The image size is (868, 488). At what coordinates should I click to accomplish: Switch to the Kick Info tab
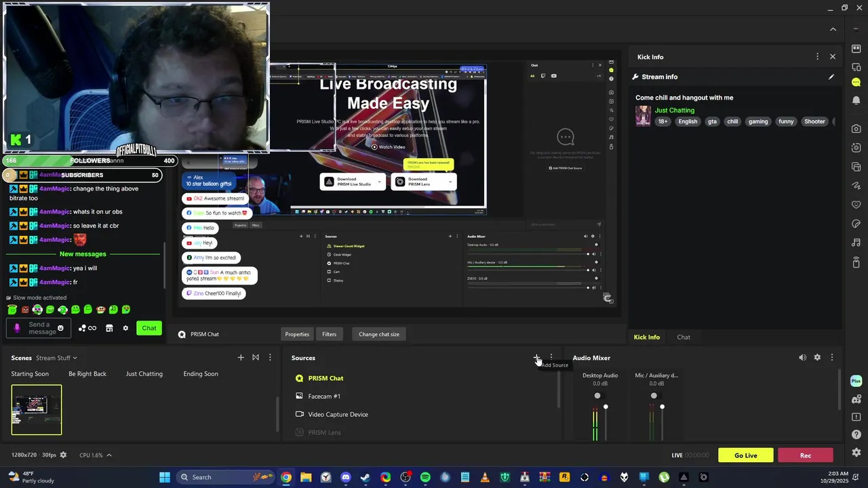[x=646, y=337]
